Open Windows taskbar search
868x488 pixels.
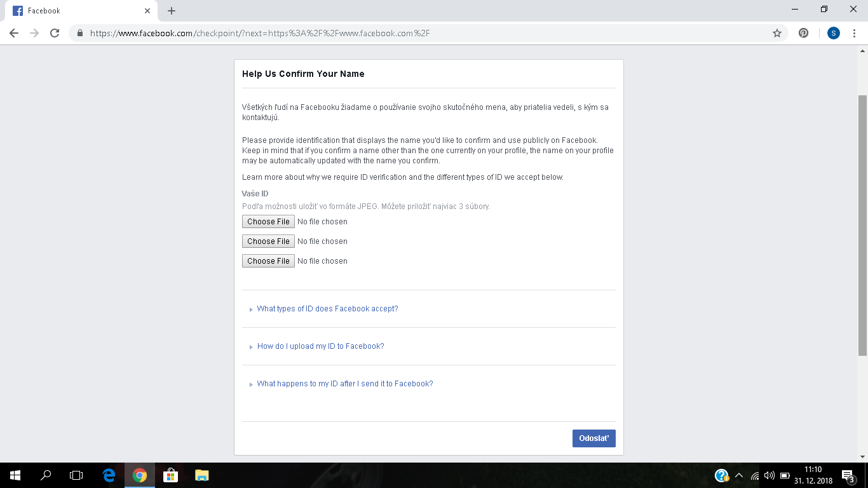[x=46, y=475]
